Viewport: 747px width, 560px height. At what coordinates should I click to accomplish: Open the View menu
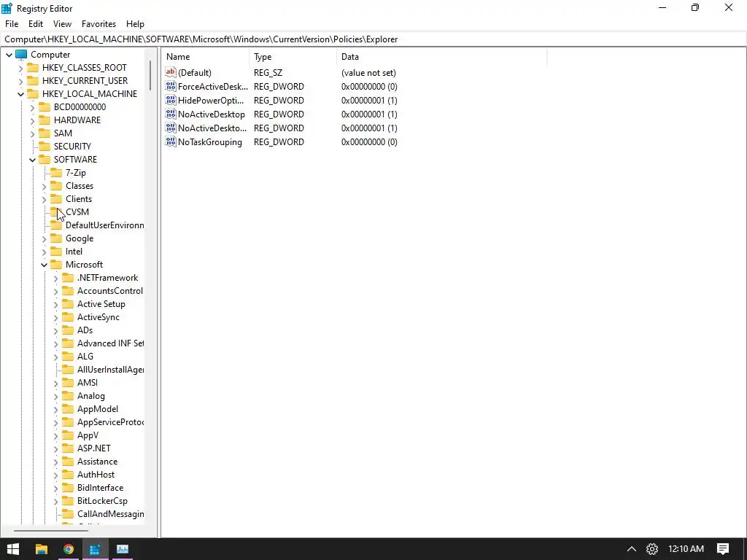coord(62,24)
